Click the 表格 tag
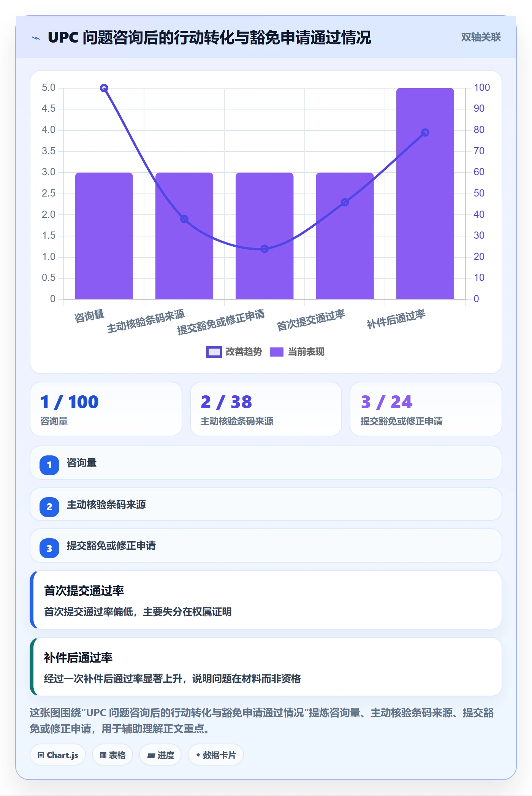532x796 pixels. [112, 755]
